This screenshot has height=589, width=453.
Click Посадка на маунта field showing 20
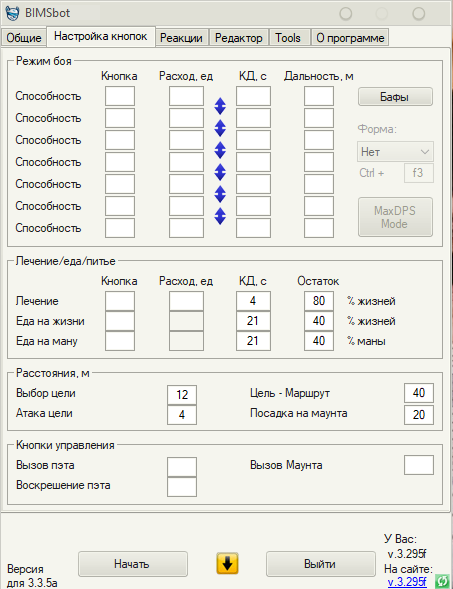[x=419, y=415]
